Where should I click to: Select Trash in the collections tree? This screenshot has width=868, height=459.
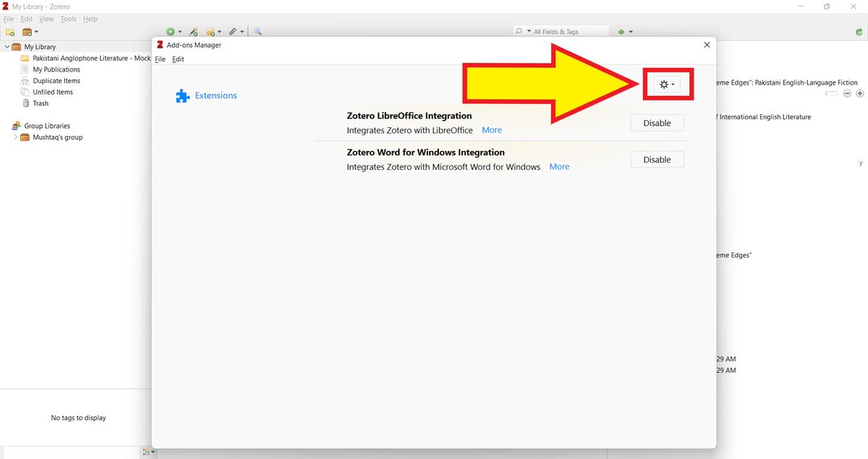41,103
